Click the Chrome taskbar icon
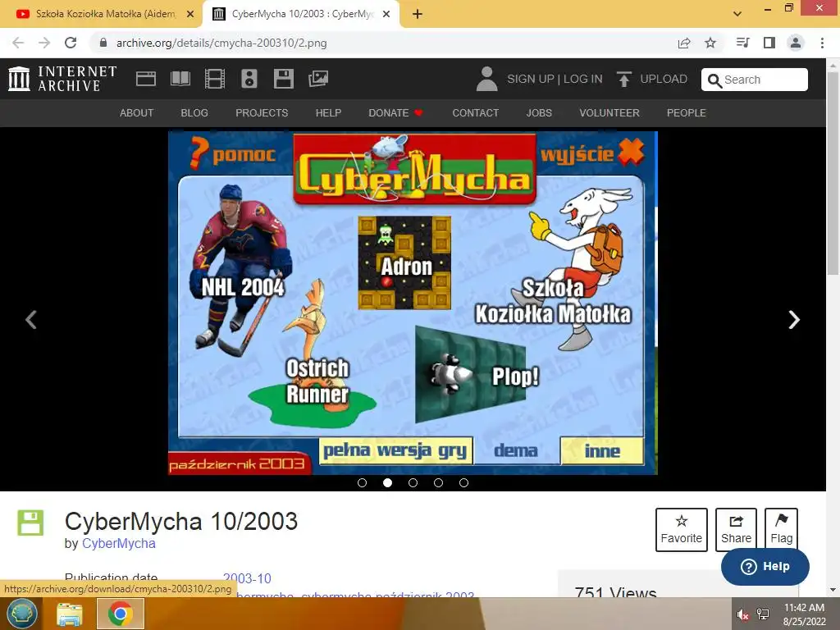Screen dimensions: 840x630 120,614
